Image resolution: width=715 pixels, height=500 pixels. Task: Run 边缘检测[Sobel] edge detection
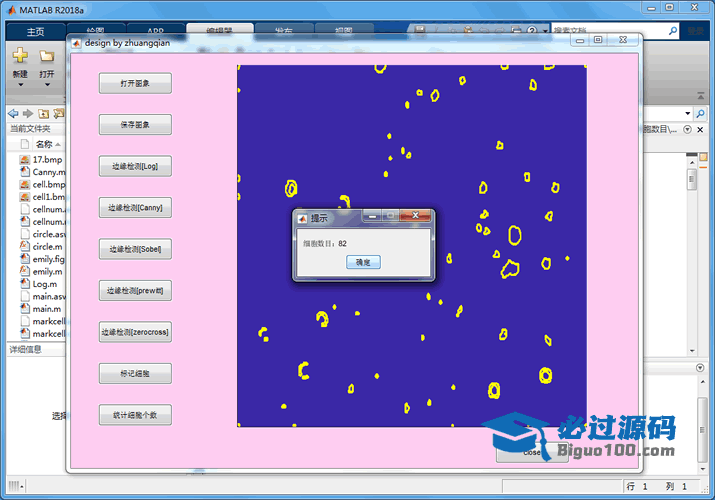tap(135, 249)
